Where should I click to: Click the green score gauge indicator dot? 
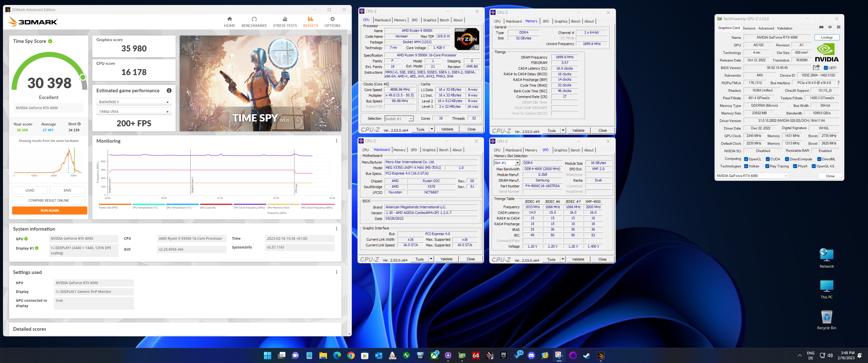tap(83, 77)
